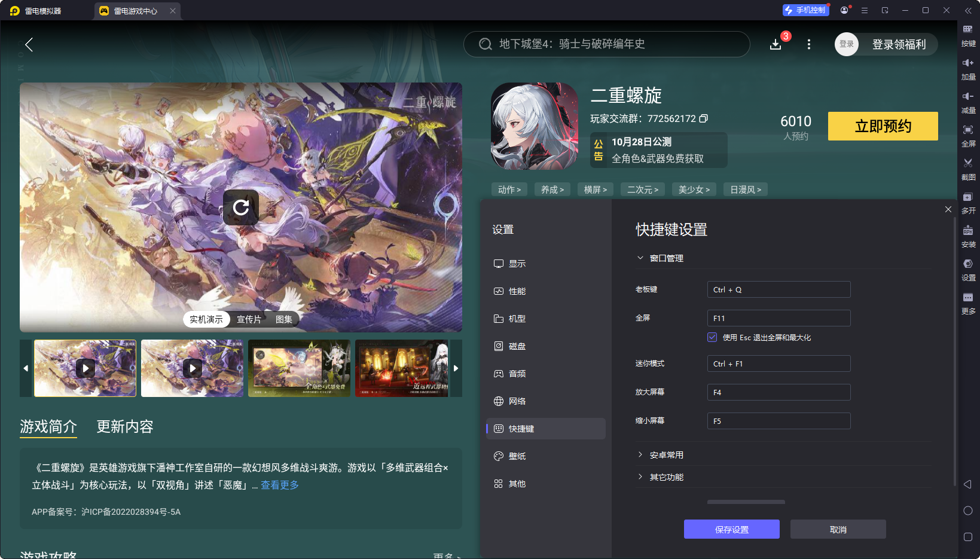The width and height of the screenshot is (980, 559).
Task: Show 更多 tools in right sidebar
Action: click(968, 303)
